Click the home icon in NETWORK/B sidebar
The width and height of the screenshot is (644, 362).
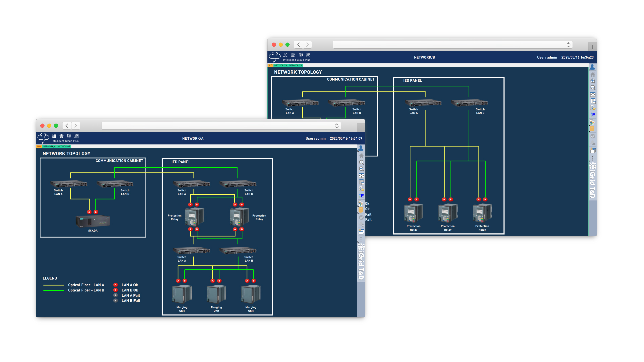tap(593, 74)
